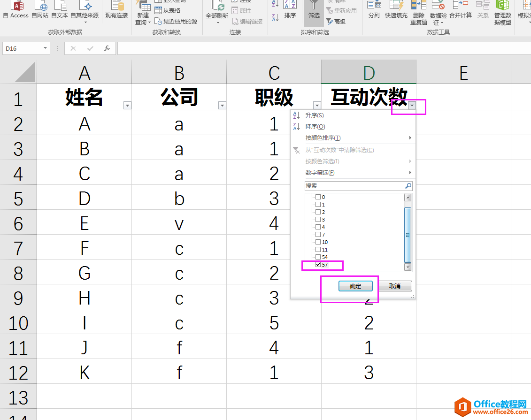This screenshot has width=531, height=420.
Task: Open Manage Data Model (管理数据模型)
Action: point(502,13)
